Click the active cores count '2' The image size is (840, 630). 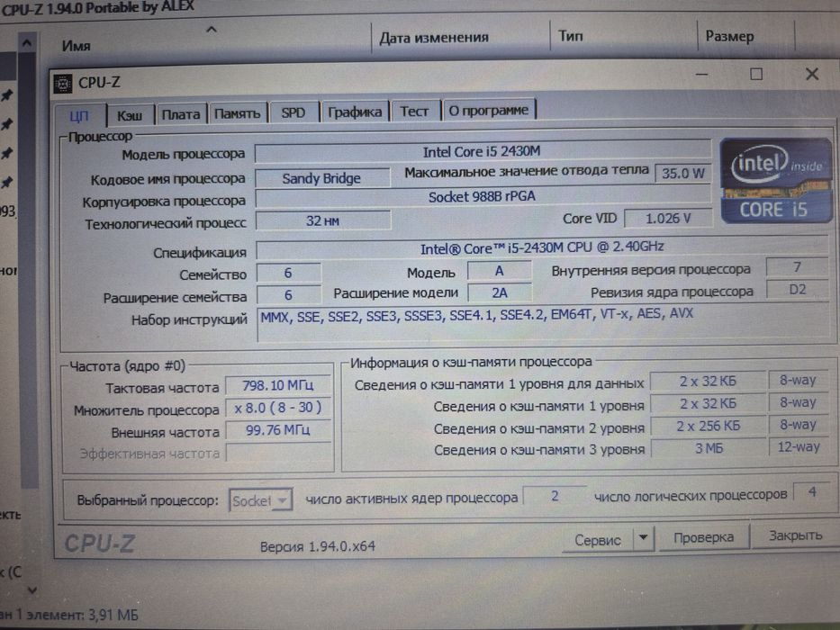click(555, 496)
